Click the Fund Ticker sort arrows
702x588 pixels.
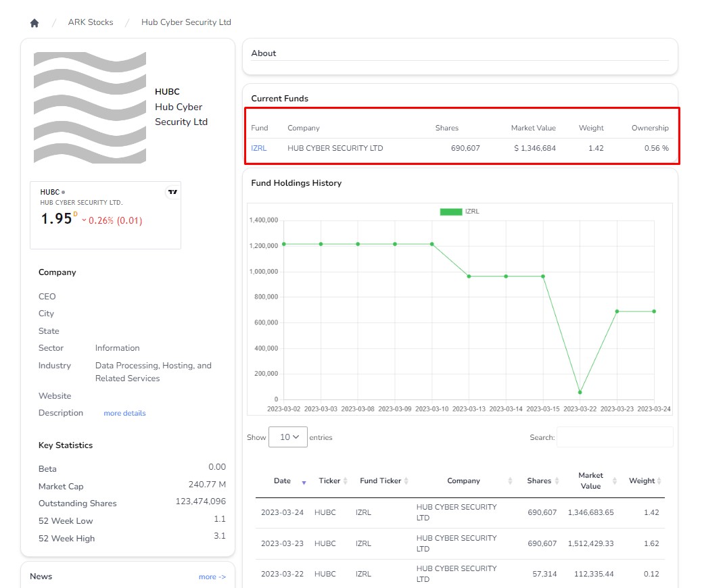click(404, 481)
